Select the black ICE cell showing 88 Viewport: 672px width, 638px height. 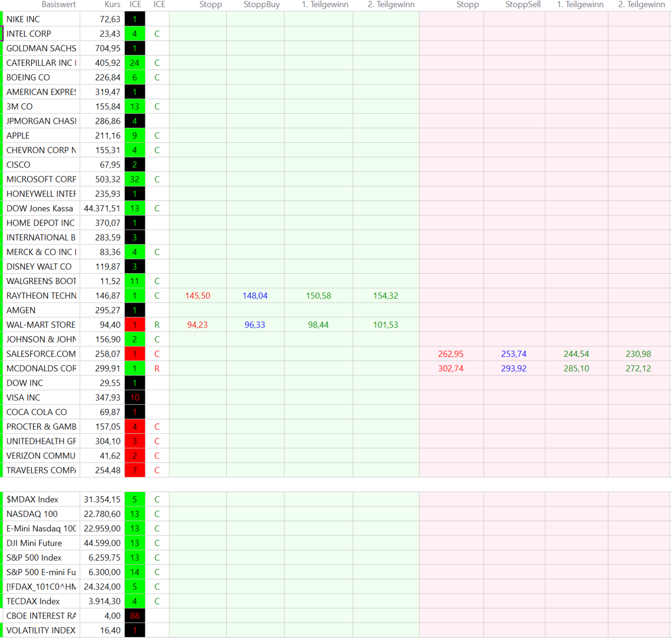[135, 616]
